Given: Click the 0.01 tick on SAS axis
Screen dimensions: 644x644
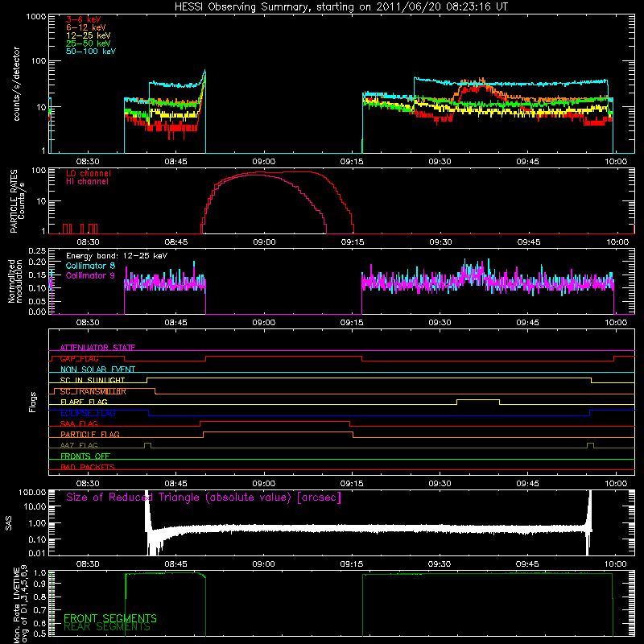Looking at the screenshot, I should (37, 553).
